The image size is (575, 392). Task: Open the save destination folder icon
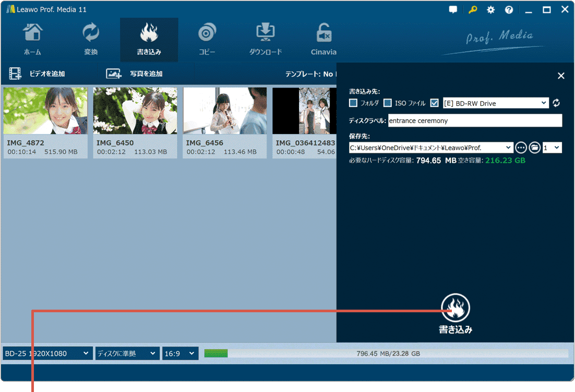point(534,148)
